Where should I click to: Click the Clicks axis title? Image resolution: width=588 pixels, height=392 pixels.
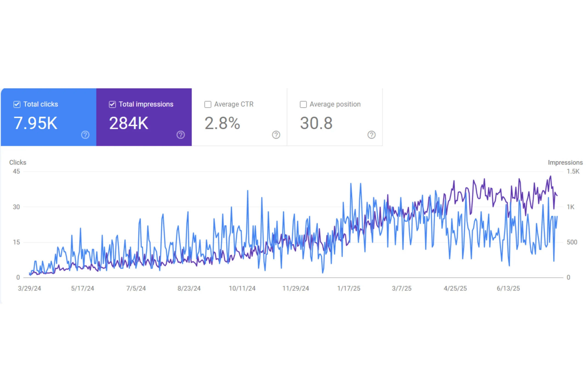18,163
